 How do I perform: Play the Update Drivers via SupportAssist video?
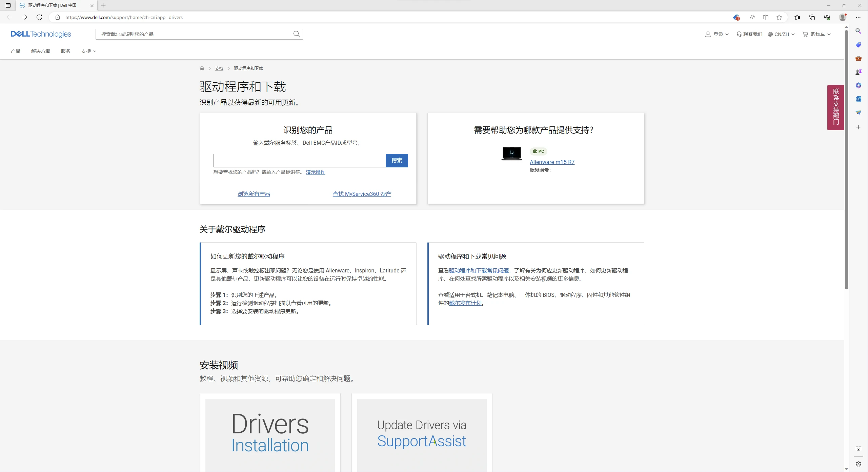tap(422, 435)
